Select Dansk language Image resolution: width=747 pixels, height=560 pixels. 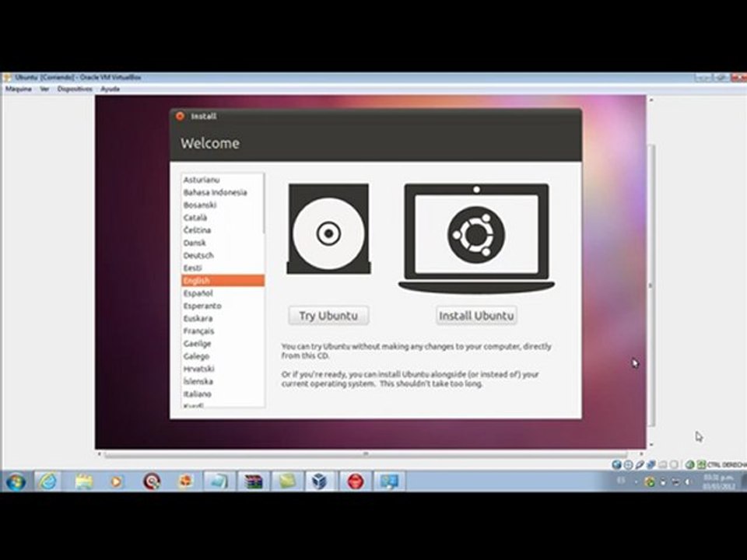point(223,243)
